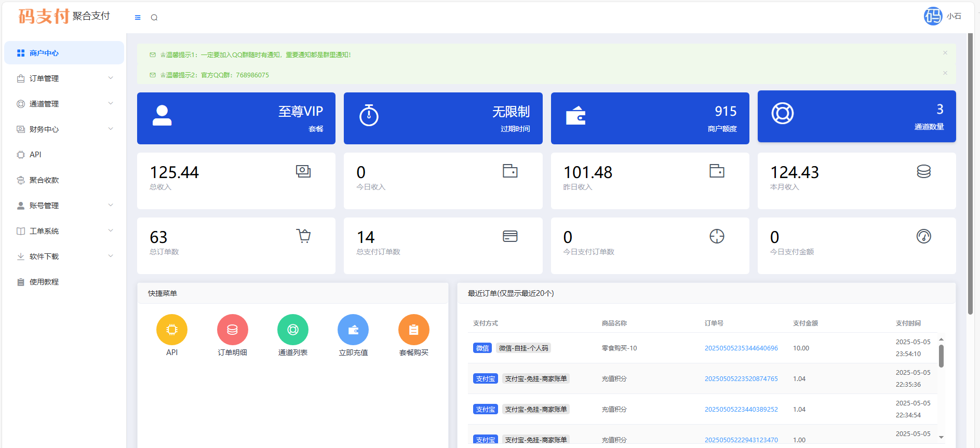Viewport: 980px width, 448px height.
Task: Open 聚合收款 from the sidebar
Action: (x=44, y=180)
